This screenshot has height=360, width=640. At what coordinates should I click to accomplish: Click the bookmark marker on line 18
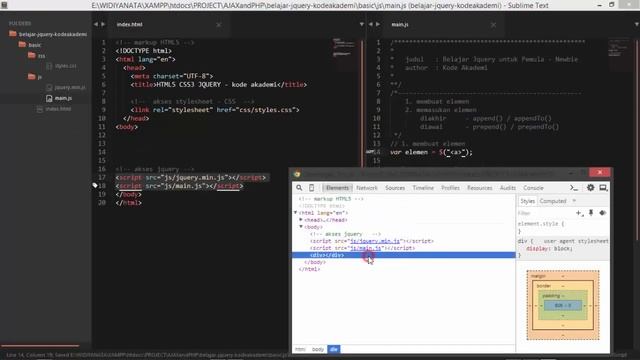(94, 185)
